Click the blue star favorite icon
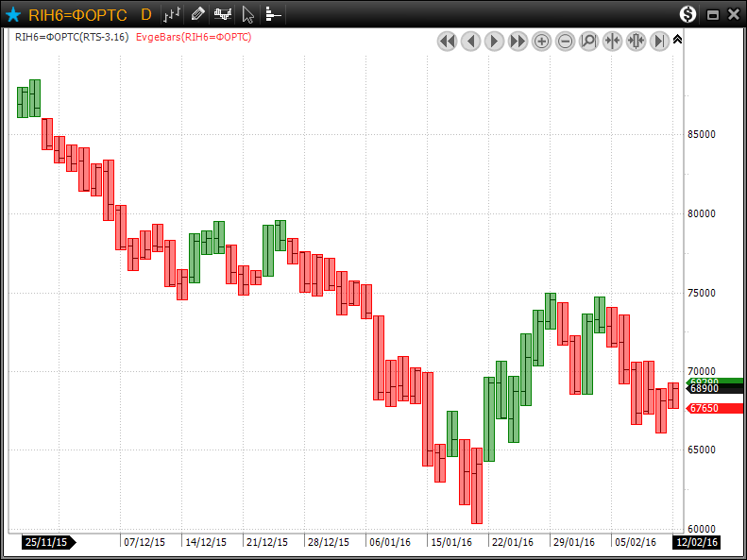Image resolution: width=747 pixels, height=560 pixels. coord(13,14)
